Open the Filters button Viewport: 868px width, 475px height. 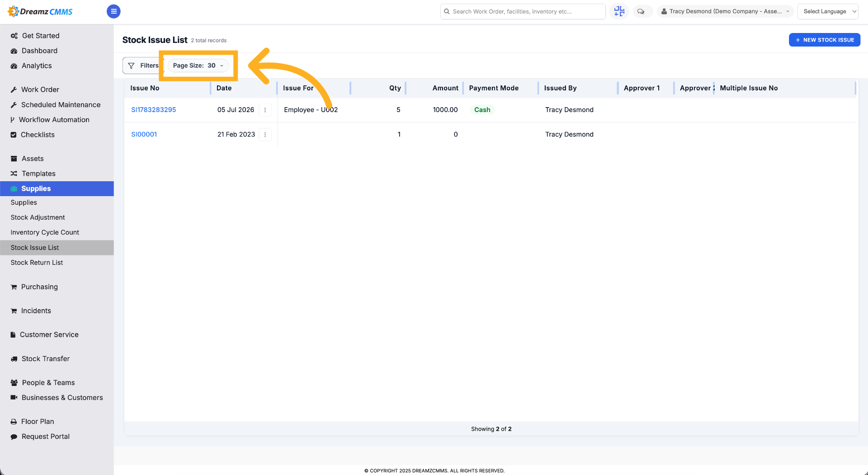[143, 66]
